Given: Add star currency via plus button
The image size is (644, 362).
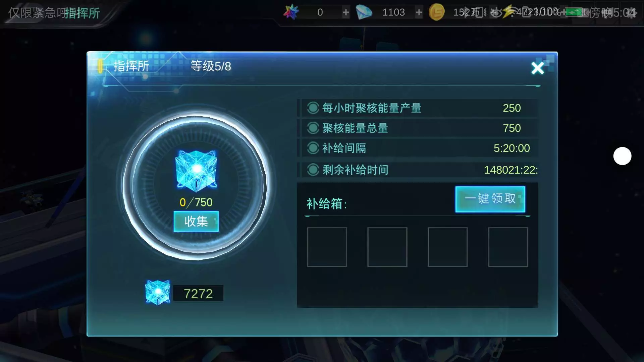Looking at the screenshot, I should (x=346, y=13).
